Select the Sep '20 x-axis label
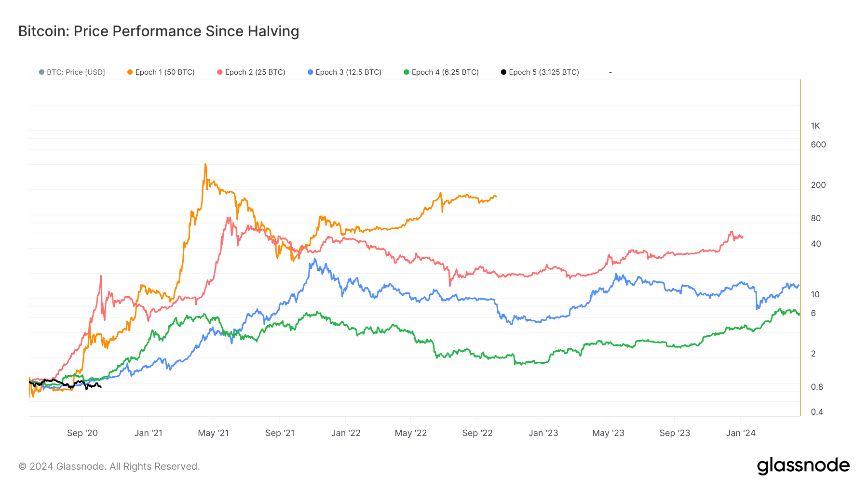Screen dimensions: 868x488 pos(82,433)
